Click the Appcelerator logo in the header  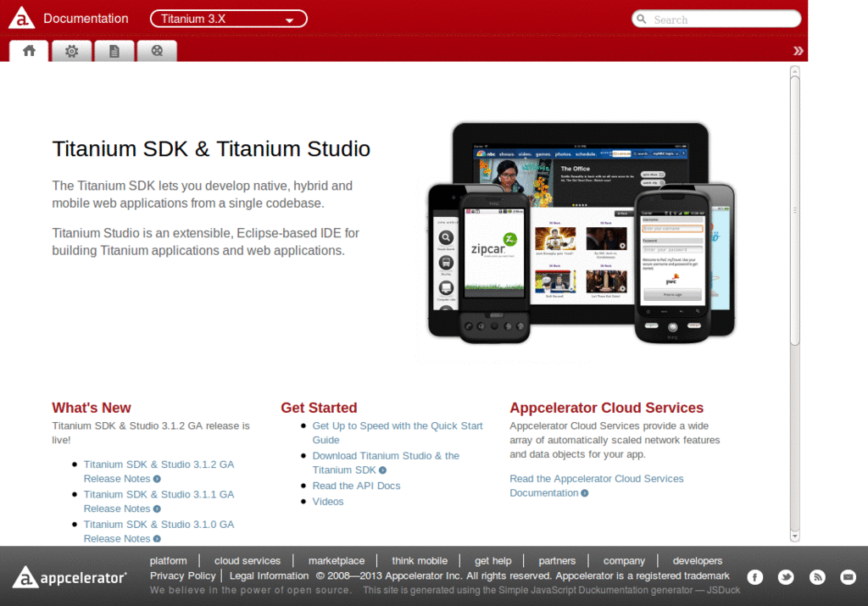point(21,18)
